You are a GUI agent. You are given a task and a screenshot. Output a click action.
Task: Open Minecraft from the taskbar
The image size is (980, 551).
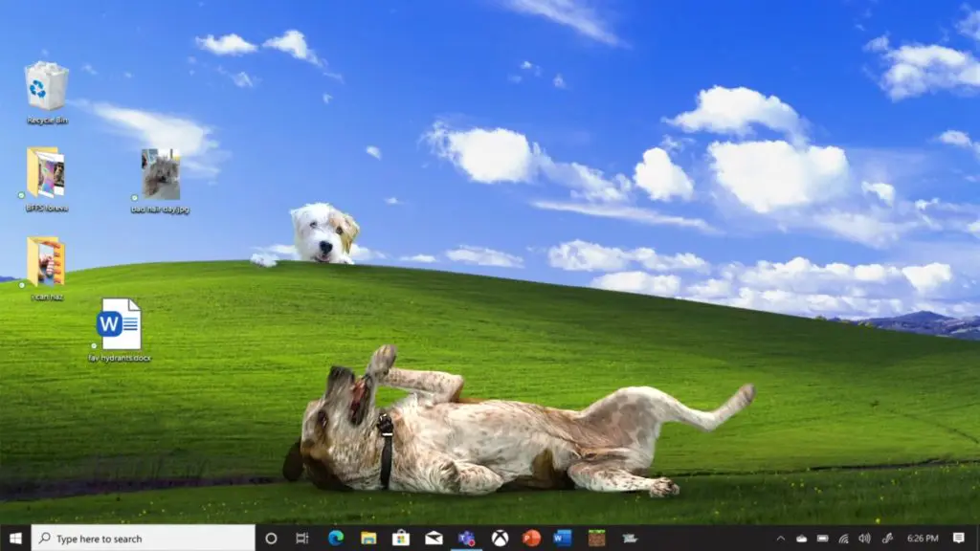tap(596, 538)
